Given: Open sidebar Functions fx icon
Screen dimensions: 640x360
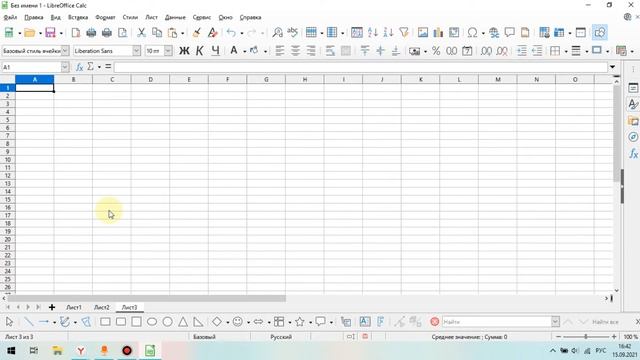Looking at the screenshot, I should pos(633,153).
